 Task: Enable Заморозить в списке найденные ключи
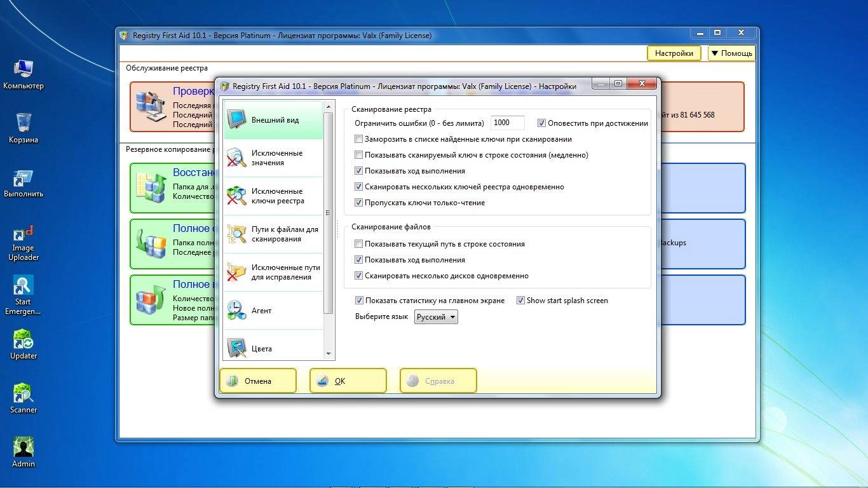coord(359,139)
